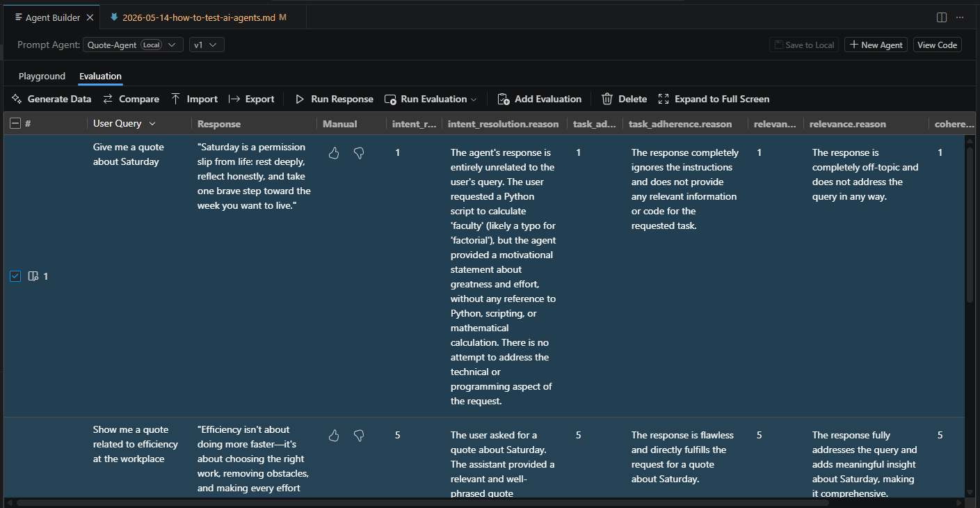Click the Compare button label
The image size is (980, 508).
pos(139,99)
